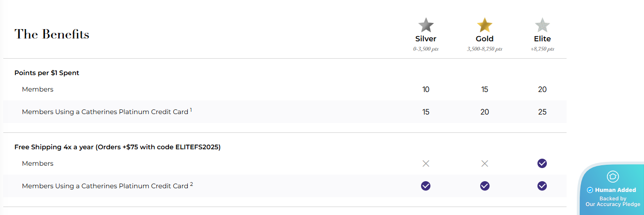The height and width of the screenshot is (215, 644).
Task: Select the Silver tier column heading
Action: (426, 39)
